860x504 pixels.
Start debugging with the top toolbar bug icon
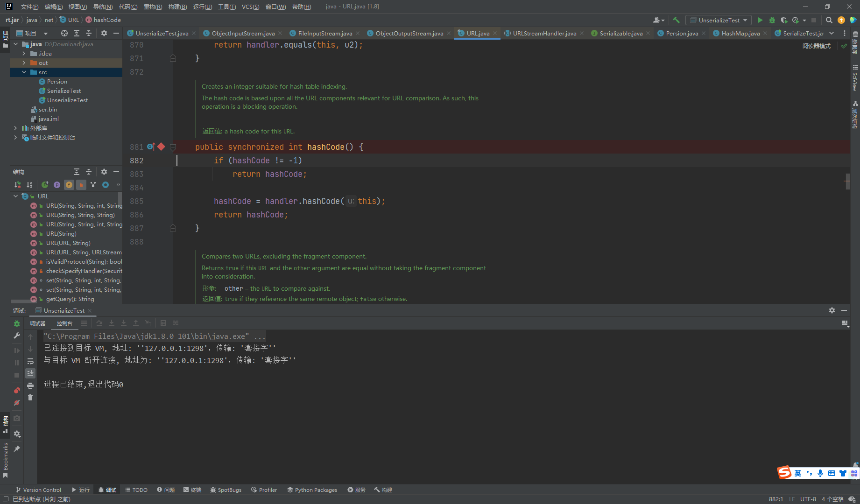(772, 20)
